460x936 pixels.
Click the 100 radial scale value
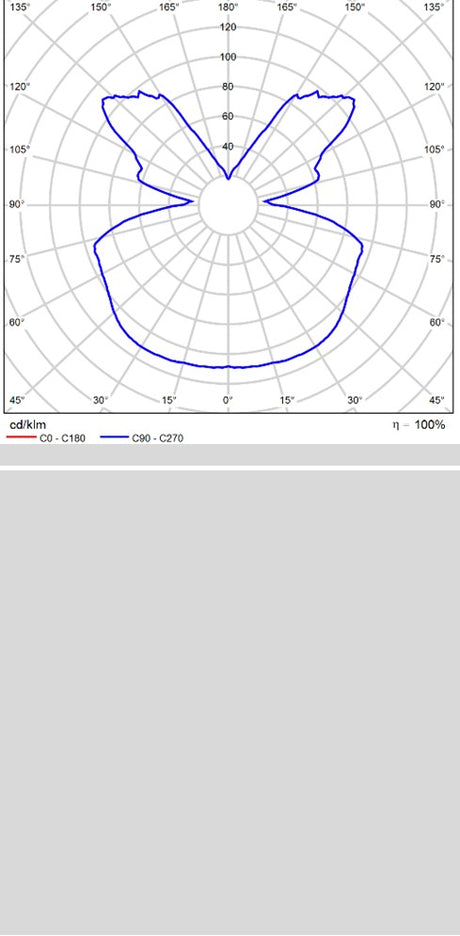click(228, 57)
